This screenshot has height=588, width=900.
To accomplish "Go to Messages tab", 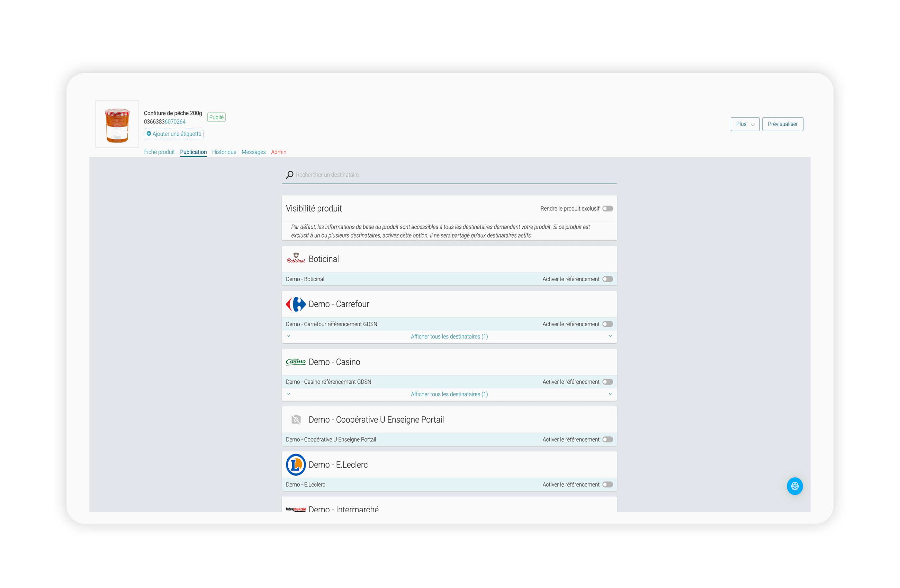I will click(x=253, y=152).
